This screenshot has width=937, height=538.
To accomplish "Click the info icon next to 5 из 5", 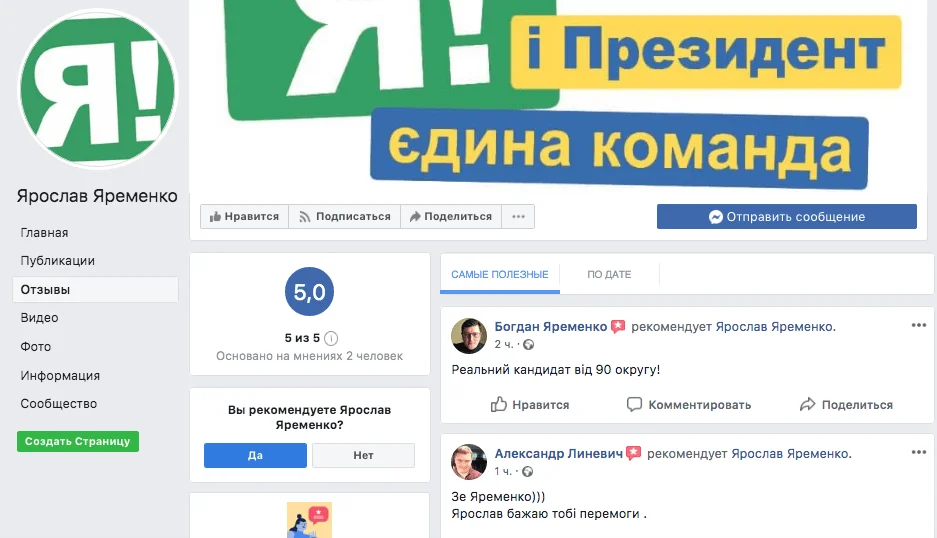I will pyautogui.click(x=331, y=338).
